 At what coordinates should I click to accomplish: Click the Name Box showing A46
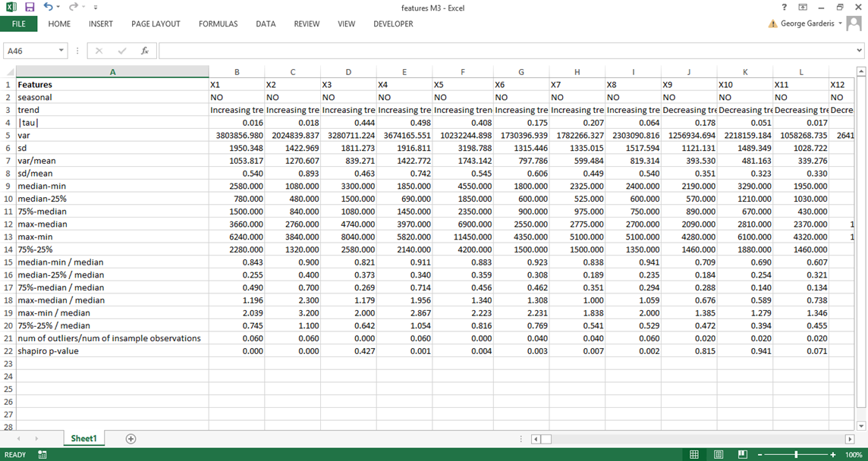(x=30, y=51)
